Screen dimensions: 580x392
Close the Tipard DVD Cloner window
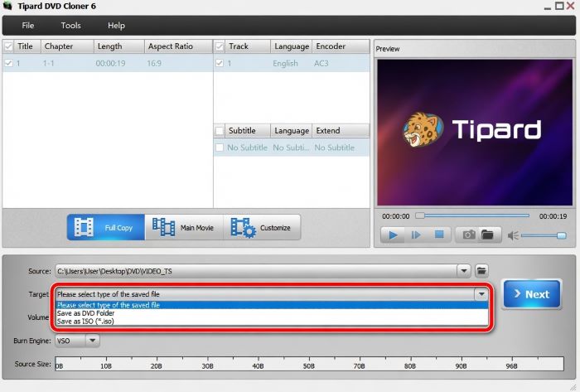pos(571,6)
